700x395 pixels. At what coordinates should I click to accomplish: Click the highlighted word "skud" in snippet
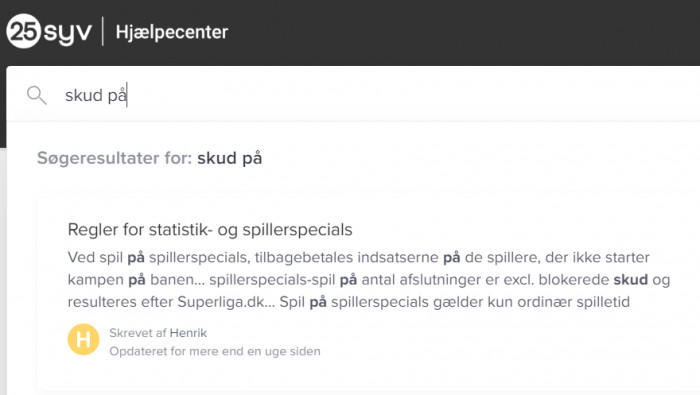[630, 279]
